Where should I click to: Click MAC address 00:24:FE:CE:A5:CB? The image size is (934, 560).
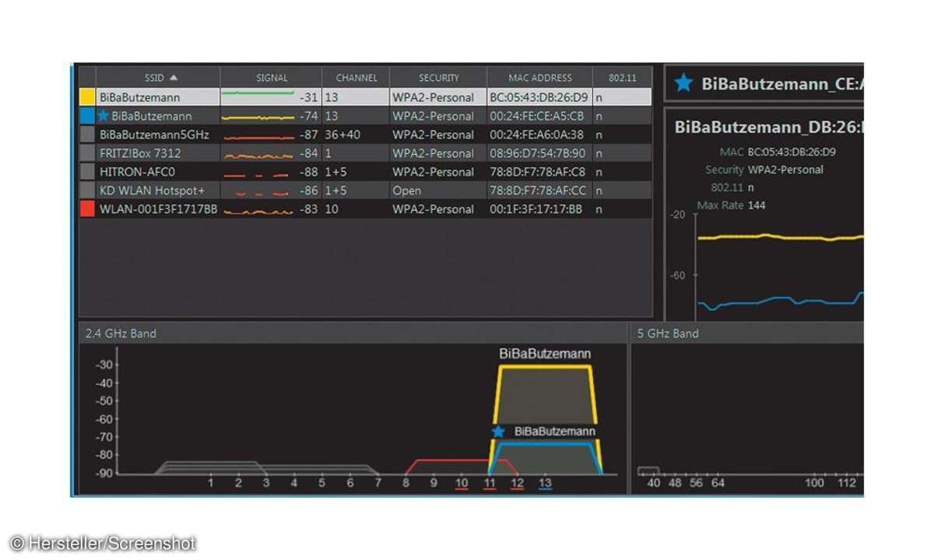click(536, 116)
